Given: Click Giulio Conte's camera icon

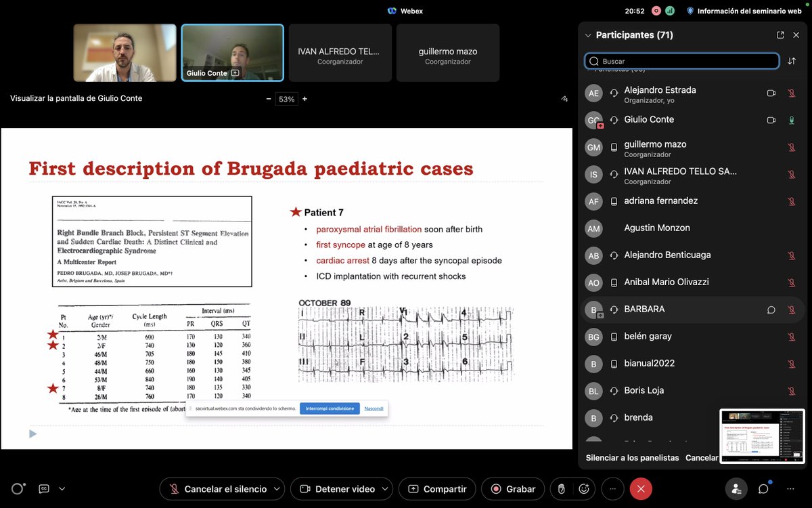Looking at the screenshot, I should (771, 120).
